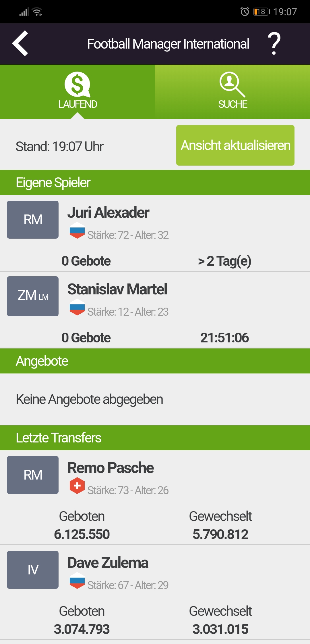Tap the Eigene Spieler section header
310x644 pixels.
click(x=155, y=183)
